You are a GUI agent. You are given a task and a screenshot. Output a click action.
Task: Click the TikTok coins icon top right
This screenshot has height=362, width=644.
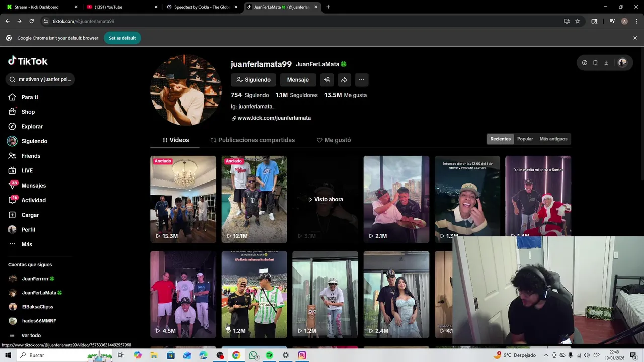(x=584, y=63)
